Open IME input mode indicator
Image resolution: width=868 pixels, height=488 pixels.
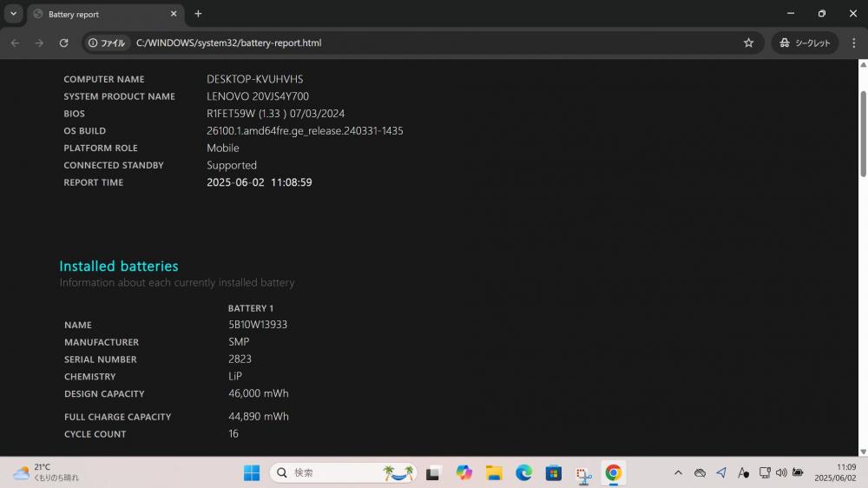[x=743, y=472]
